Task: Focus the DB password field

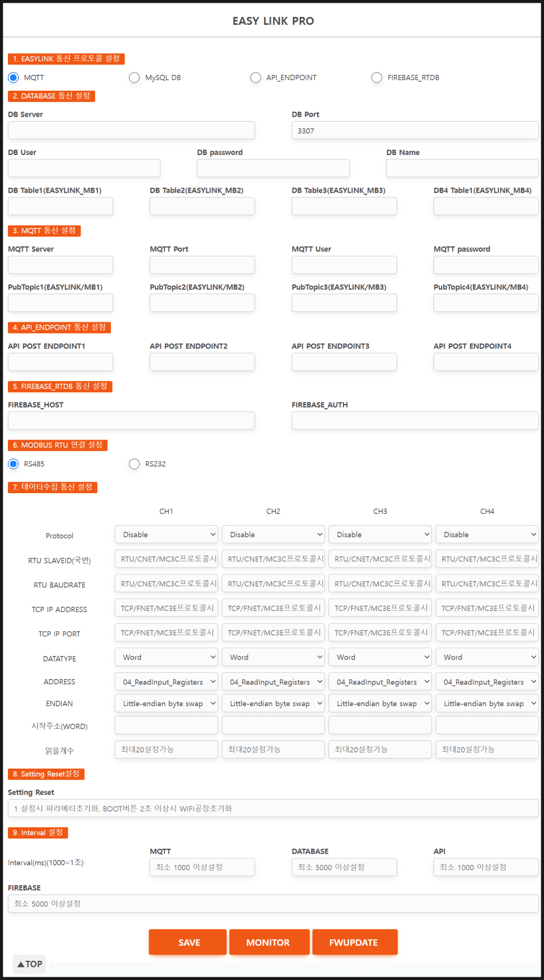Action: pos(273,168)
